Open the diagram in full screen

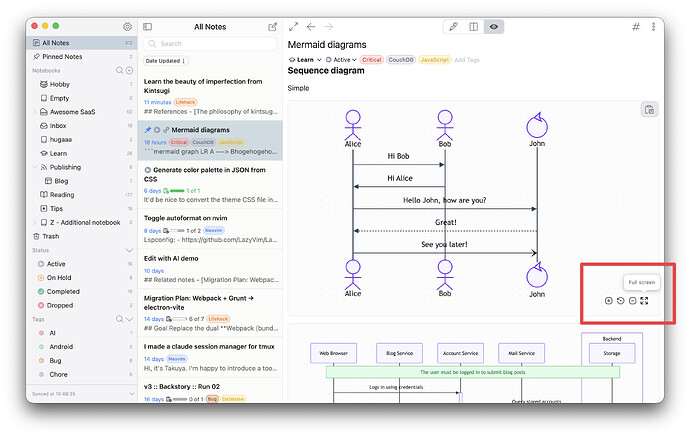(644, 300)
